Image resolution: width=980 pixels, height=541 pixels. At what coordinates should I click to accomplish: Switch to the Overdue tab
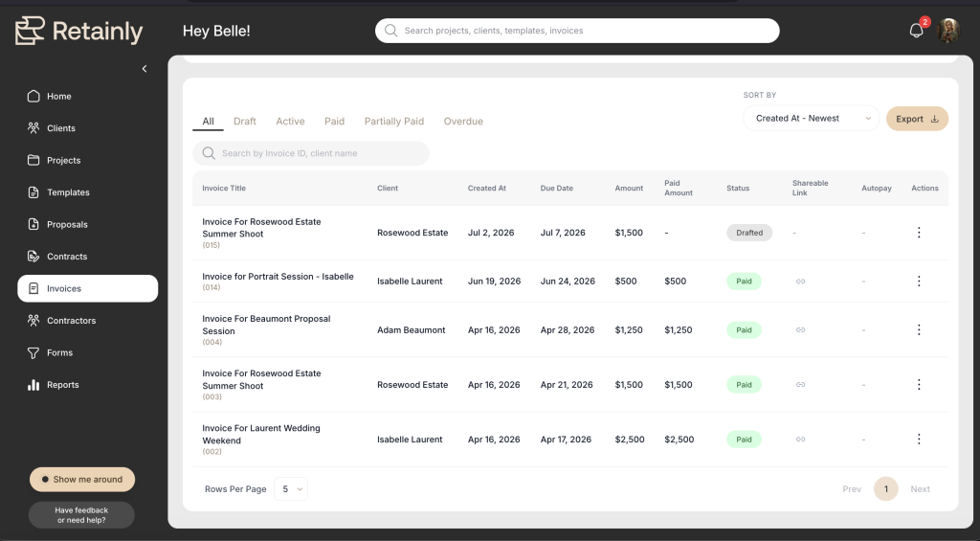463,122
